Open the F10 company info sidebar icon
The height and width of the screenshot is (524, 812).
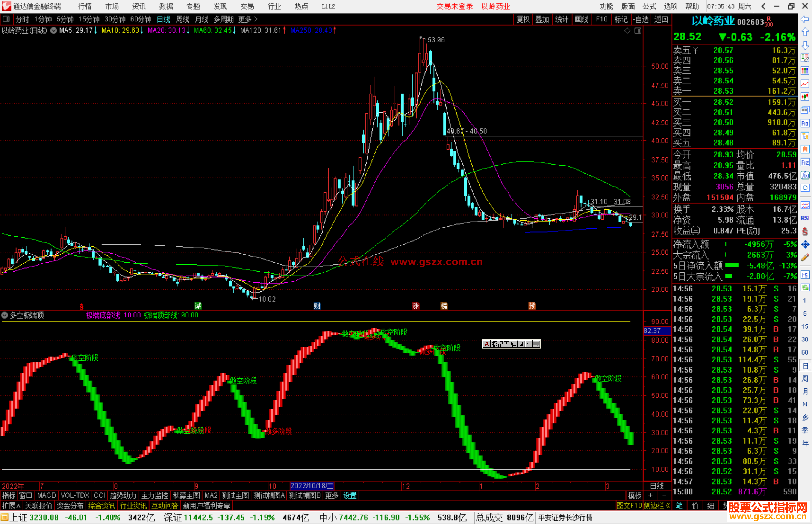[x=805, y=124]
